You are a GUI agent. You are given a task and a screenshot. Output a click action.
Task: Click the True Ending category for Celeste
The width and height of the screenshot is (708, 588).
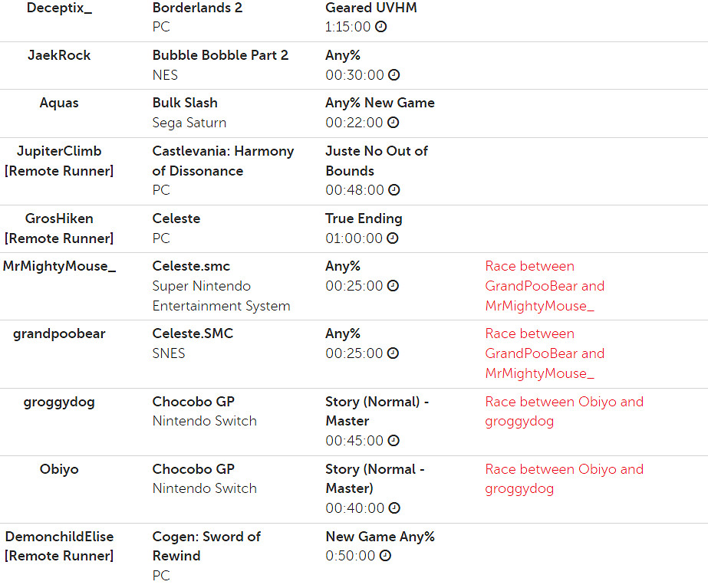tap(364, 218)
